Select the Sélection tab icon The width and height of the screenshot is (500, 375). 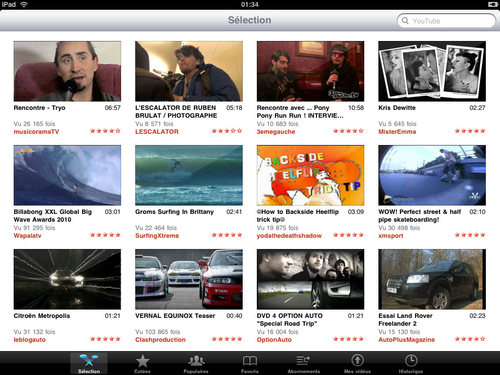(89, 360)
